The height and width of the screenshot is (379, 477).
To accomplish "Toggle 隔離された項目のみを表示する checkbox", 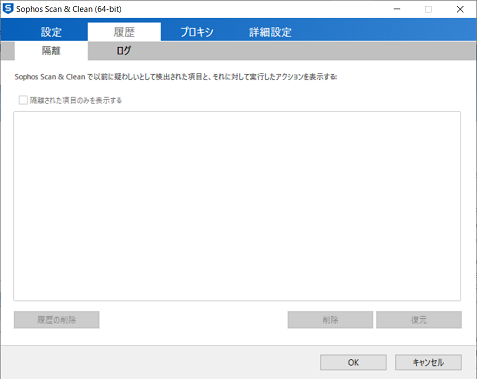I will click(23, 100).
